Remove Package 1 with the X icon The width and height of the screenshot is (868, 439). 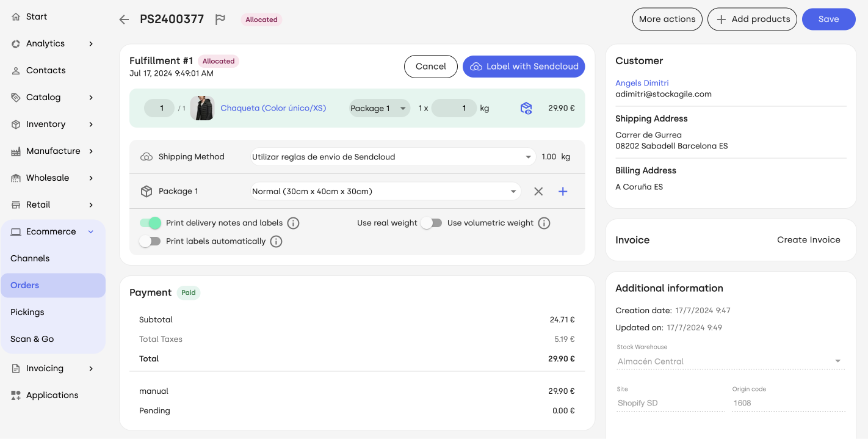tap(538, 191)
